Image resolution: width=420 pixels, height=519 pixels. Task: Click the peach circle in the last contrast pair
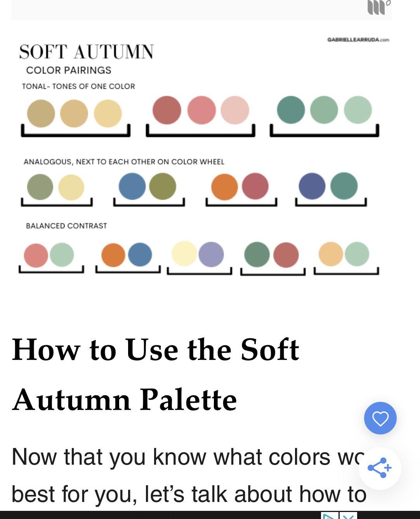(x=331, y=254)
